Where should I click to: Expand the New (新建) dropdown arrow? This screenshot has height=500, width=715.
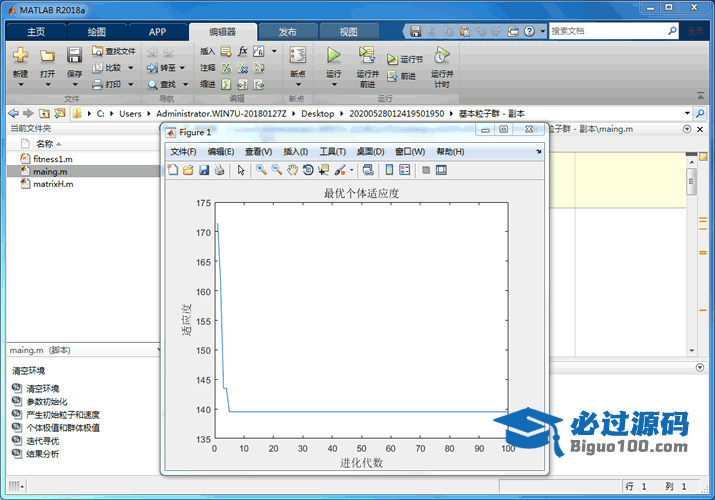[21, 85]
